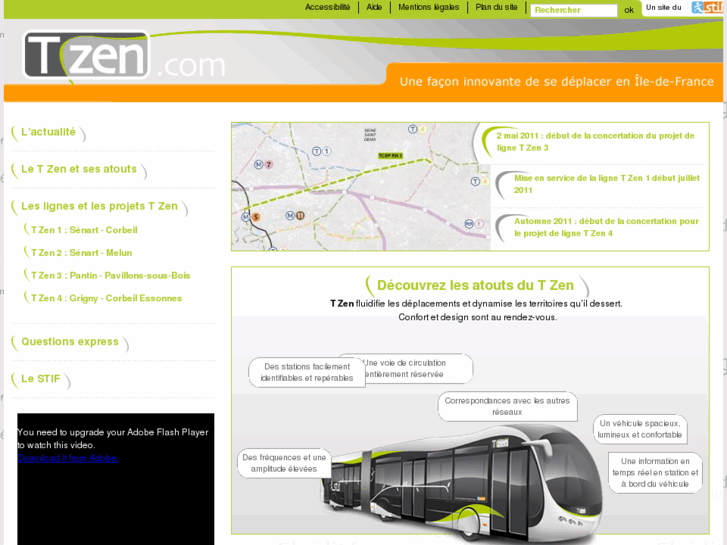Screen dimensions: 727x545
Task: Click the 'Correspondances avec les autres réseaux' bubble
Action: 507,406
